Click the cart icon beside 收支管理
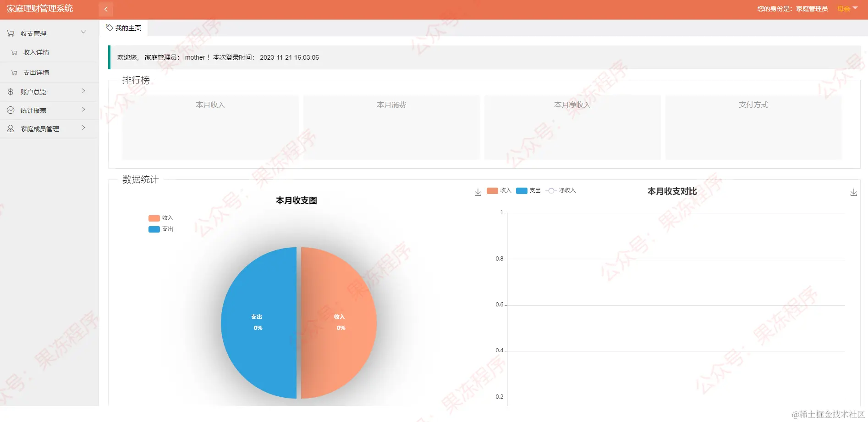This screenshot has width=868, height=422. click(x=11, y=33)
